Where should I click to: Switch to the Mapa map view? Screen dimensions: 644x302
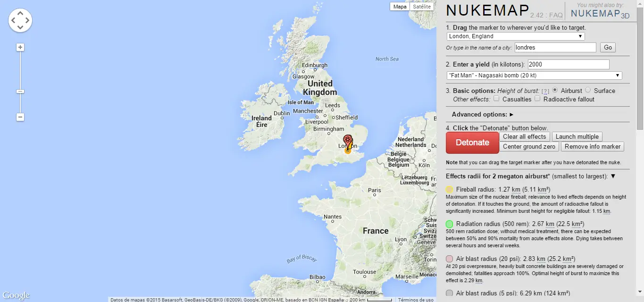point(400,7)
